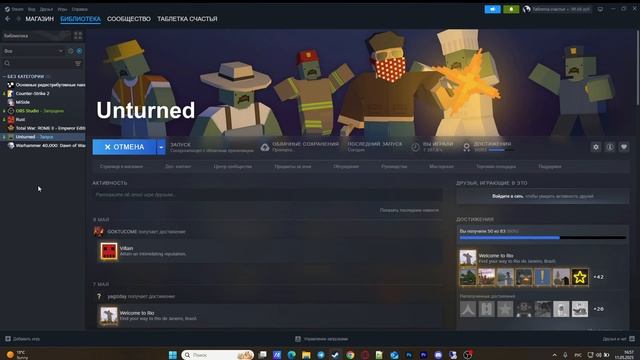
Task: Open the Друзья menu
Action: (x=46, y=9)
